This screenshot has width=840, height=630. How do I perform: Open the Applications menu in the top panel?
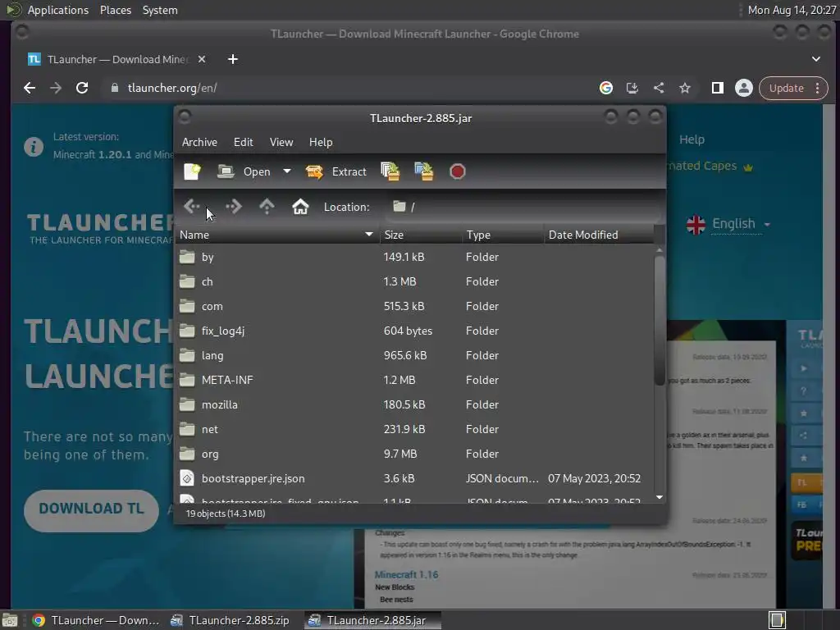(58, 10)
